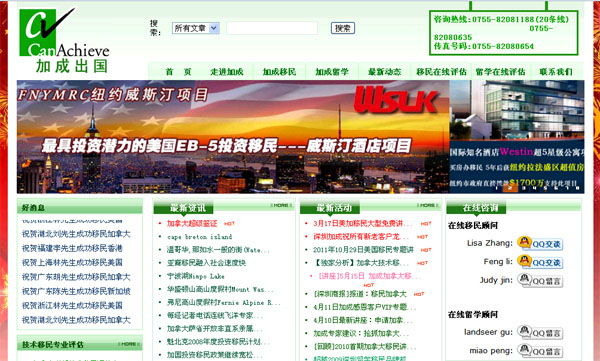Open QQ交谈 chat with Lisa Zhang
Screen dimensions: 600x361
coord(540,243)
